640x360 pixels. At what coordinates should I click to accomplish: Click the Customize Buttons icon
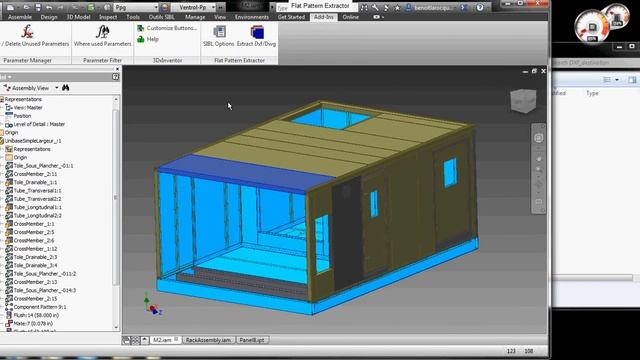141,28
